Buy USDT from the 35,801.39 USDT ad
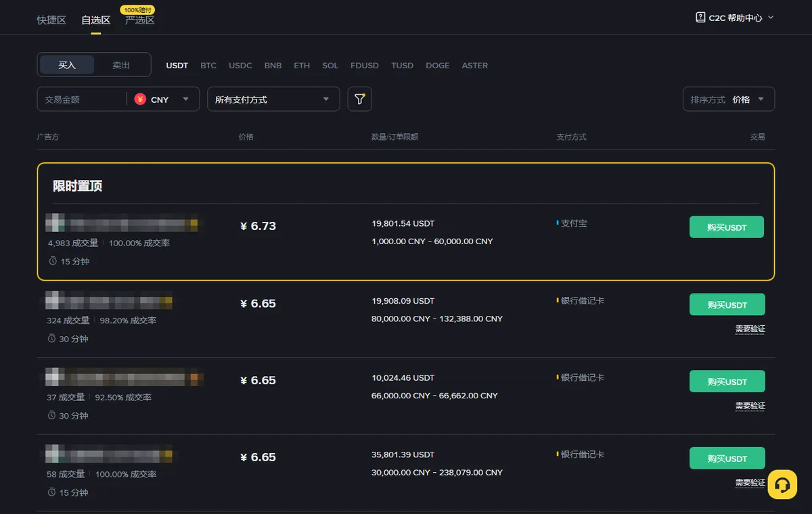 pyautogui.click(x=727, y=459)
